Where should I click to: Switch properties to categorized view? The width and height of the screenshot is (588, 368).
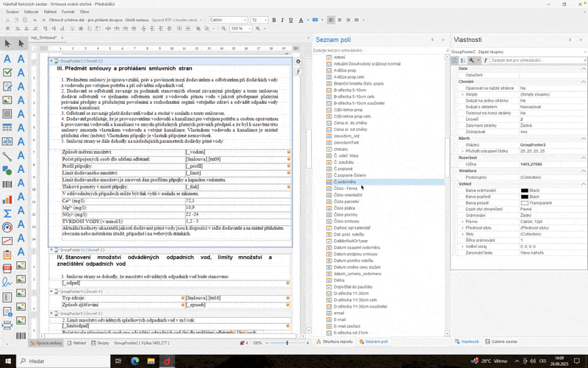[454, 60]
